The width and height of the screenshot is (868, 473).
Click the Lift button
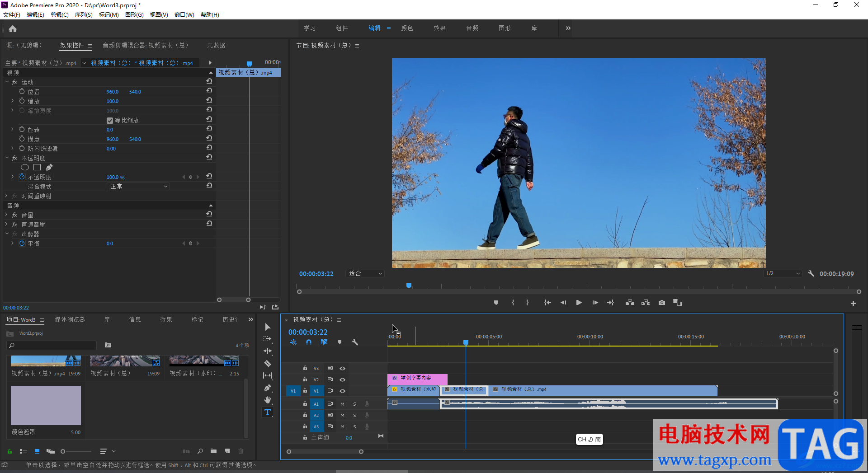630,303
